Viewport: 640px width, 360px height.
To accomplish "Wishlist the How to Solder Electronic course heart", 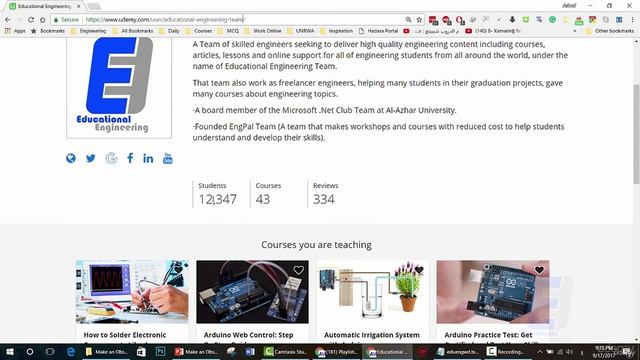I will pyautogui.click(x=178, y=270).
